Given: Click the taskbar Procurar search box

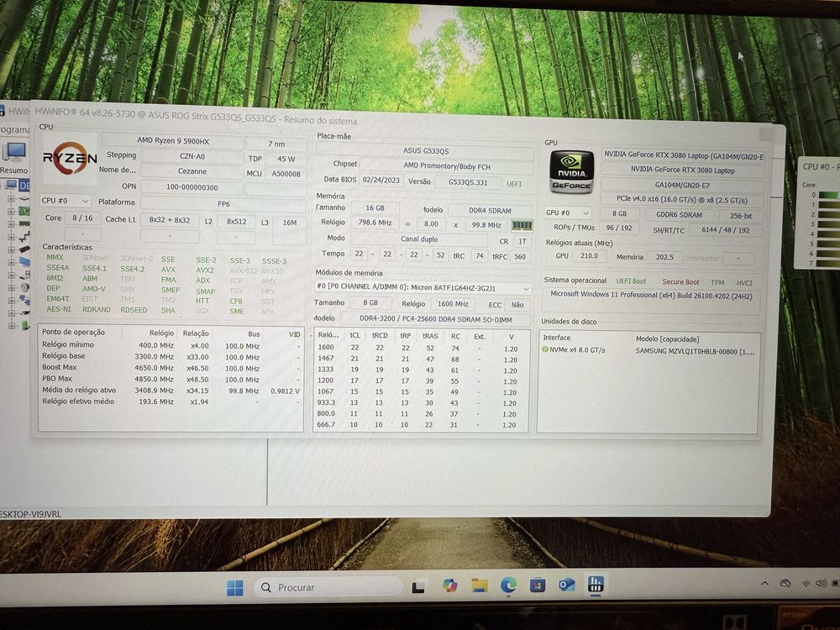Looking at the screenshot, I should (x=328, y=588).
